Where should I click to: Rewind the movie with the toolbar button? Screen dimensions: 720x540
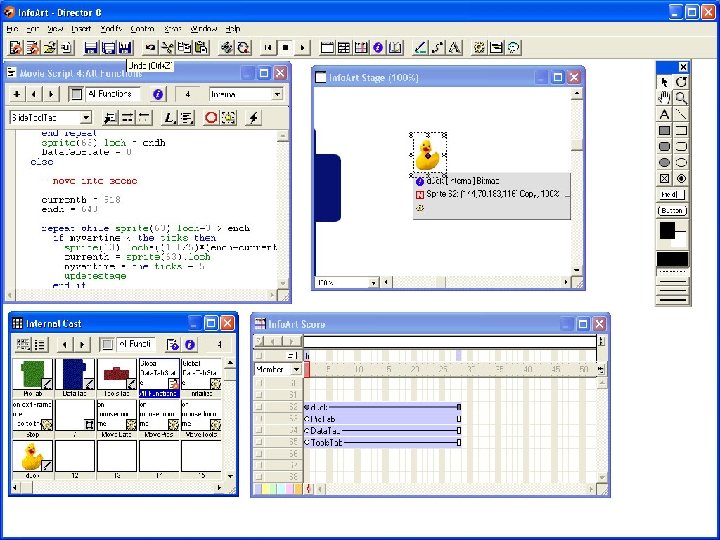(x=268, y=47)
